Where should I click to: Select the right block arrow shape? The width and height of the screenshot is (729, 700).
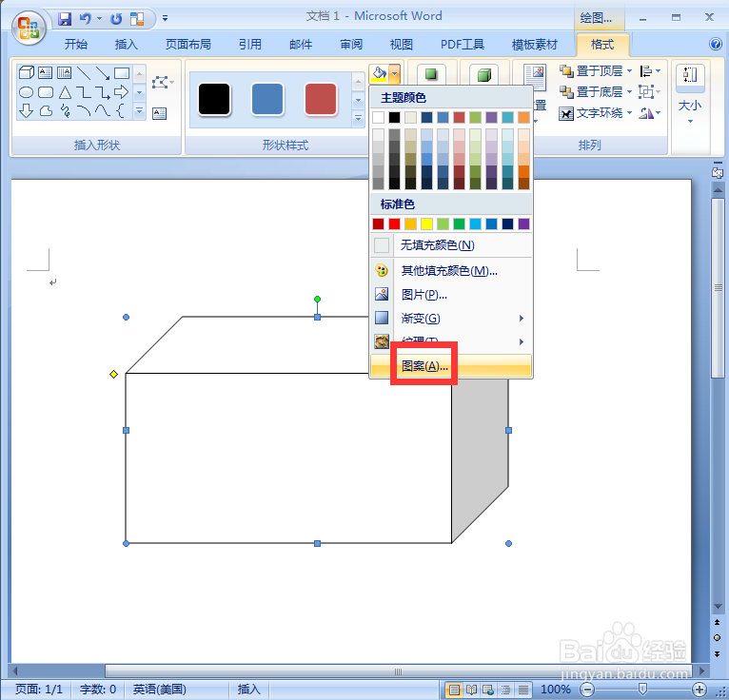(122, 92)
